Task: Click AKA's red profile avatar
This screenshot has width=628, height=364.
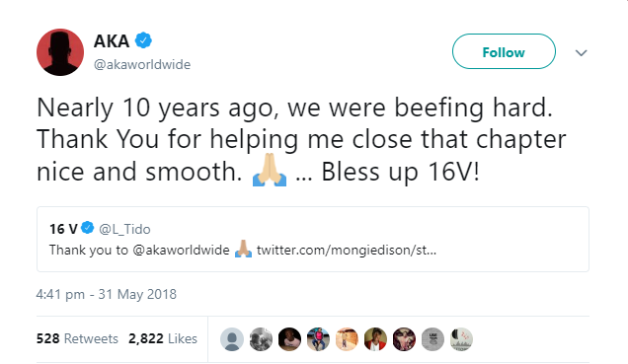Action: click(60, 52)
